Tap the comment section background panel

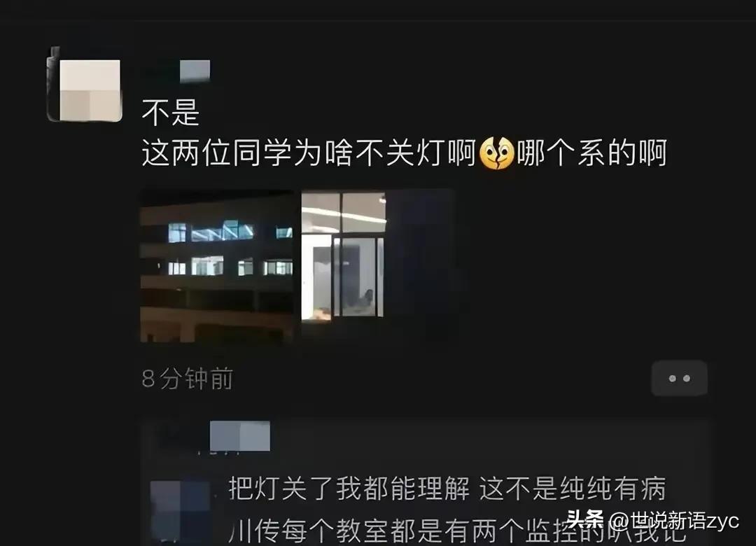pos(425,482)
